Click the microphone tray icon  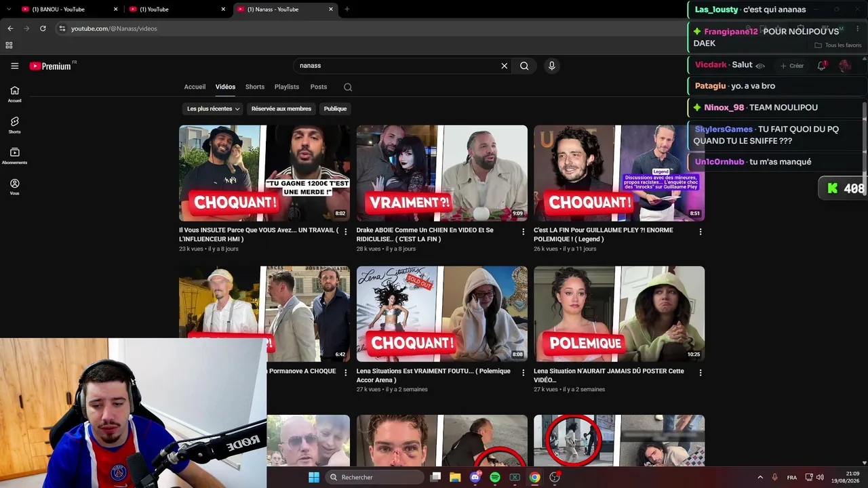(x=774, y=477)
